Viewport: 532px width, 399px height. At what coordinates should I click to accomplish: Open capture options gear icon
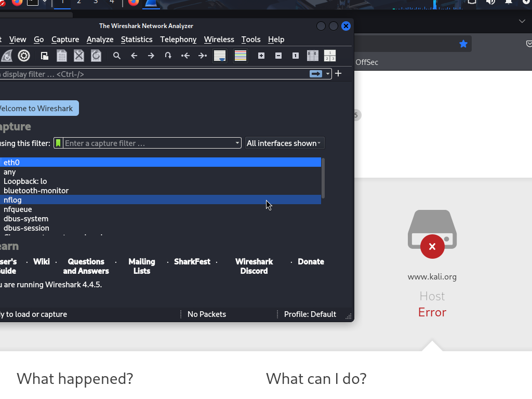24,56
